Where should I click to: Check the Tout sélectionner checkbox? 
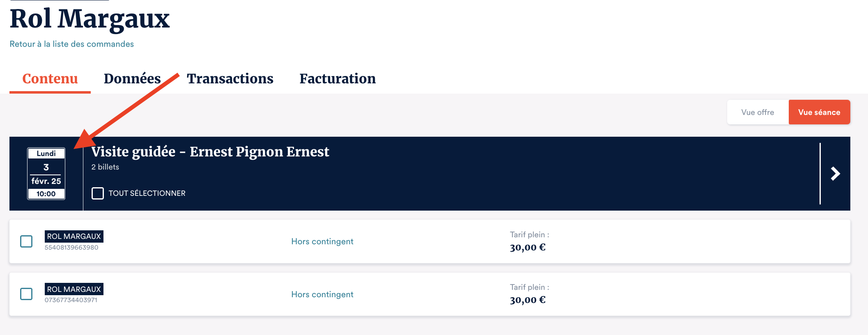pyautogui.click(x=98, y=193)
